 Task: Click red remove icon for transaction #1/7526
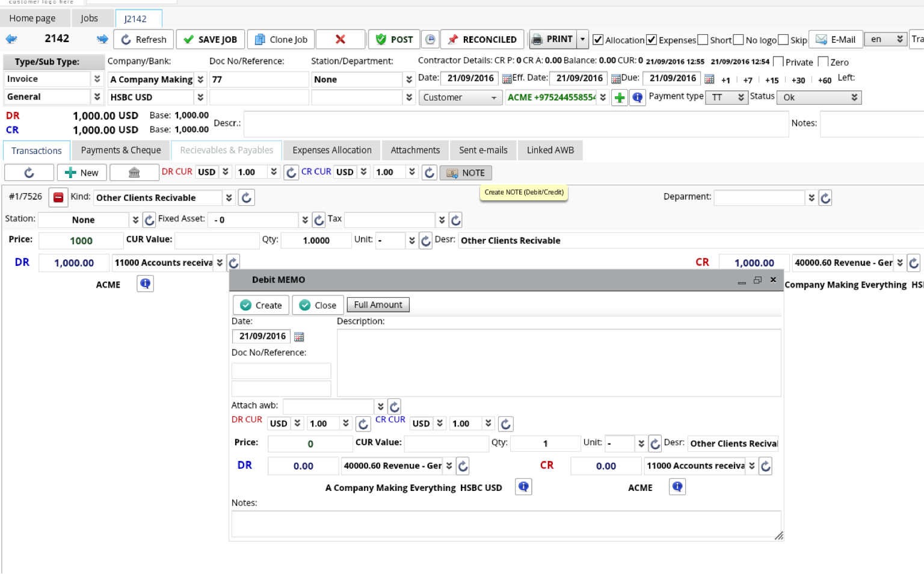(58, 197)
